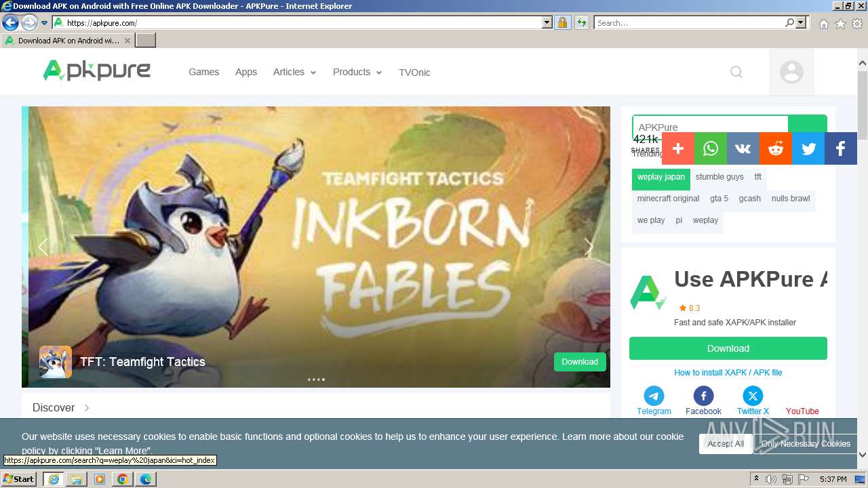Click the volume icon in system tray

coord(770,479)
